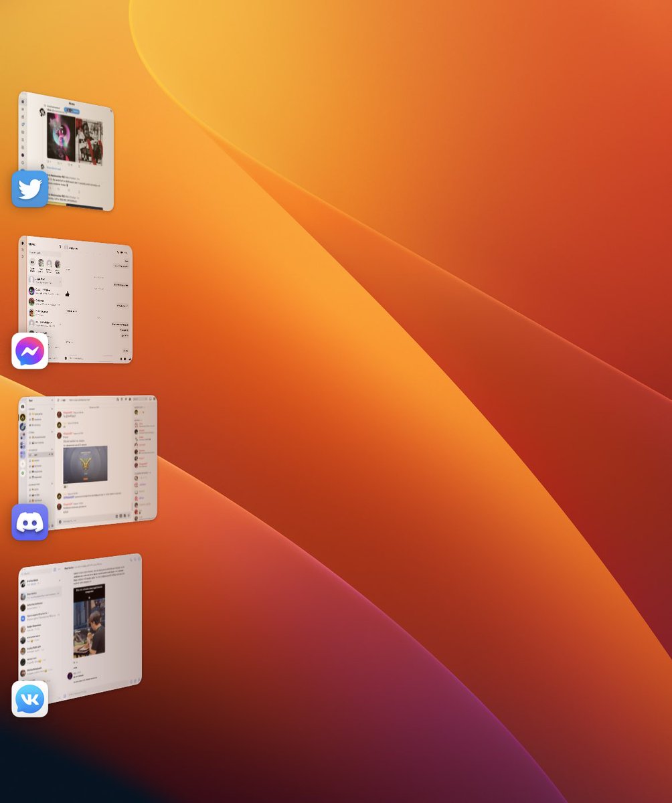
Task: Click the Discord app icon in Stage Manager
Action: 30,522
